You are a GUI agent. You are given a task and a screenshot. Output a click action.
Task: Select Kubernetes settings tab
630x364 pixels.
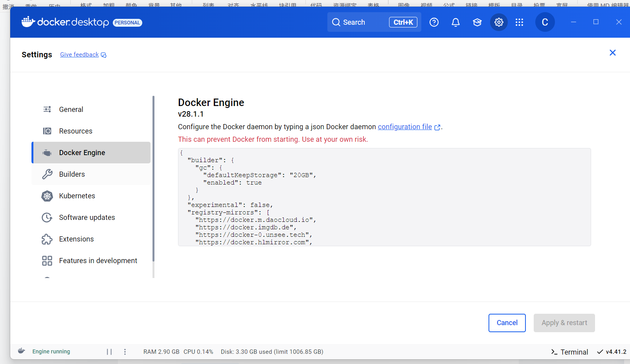click(91, 196)
